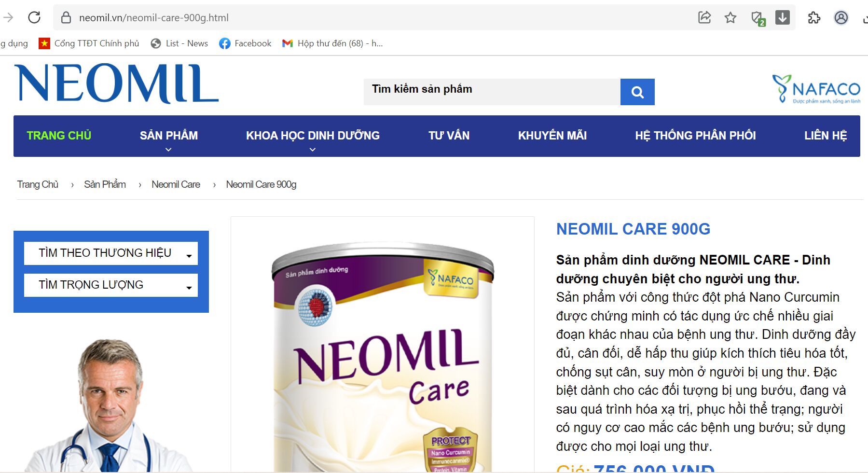The width and height of the screenshot is (868, 473).
Task: Open the TƯ VẤN menu item
Action: [x=449, y=136]
